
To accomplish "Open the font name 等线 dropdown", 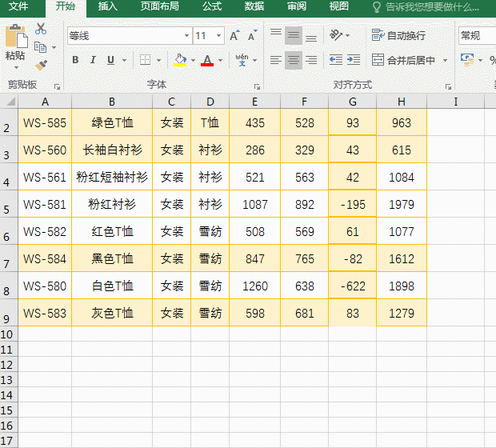I will pyautogui.click(x=186, y=35).
